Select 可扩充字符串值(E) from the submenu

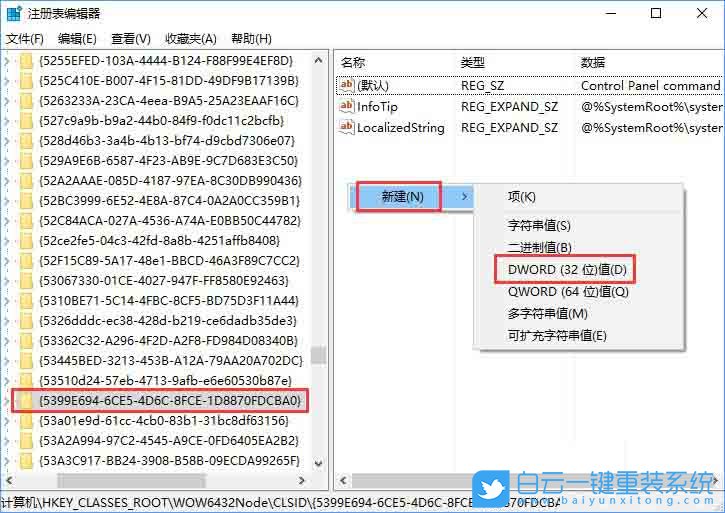click(x=557, y=335)
